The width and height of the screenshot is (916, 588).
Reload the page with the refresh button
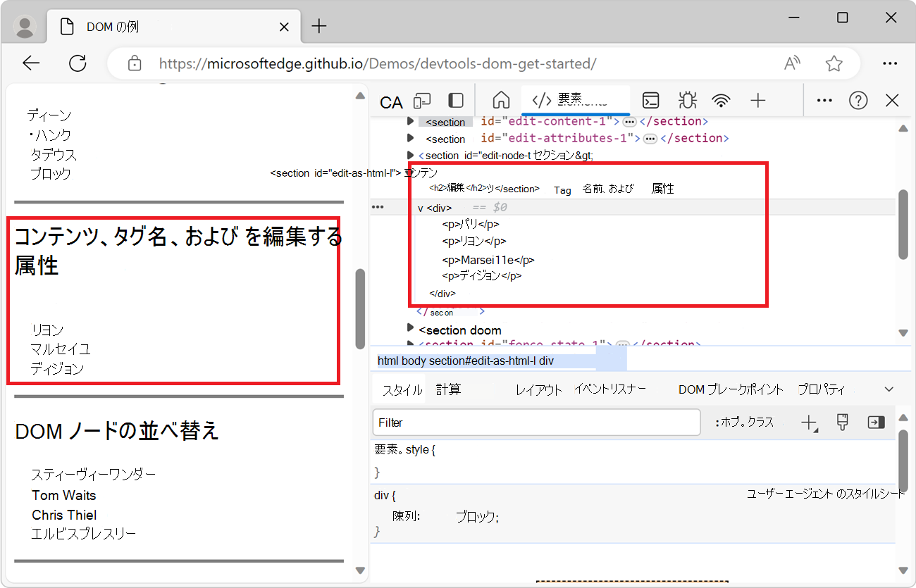tap(78, 63)
